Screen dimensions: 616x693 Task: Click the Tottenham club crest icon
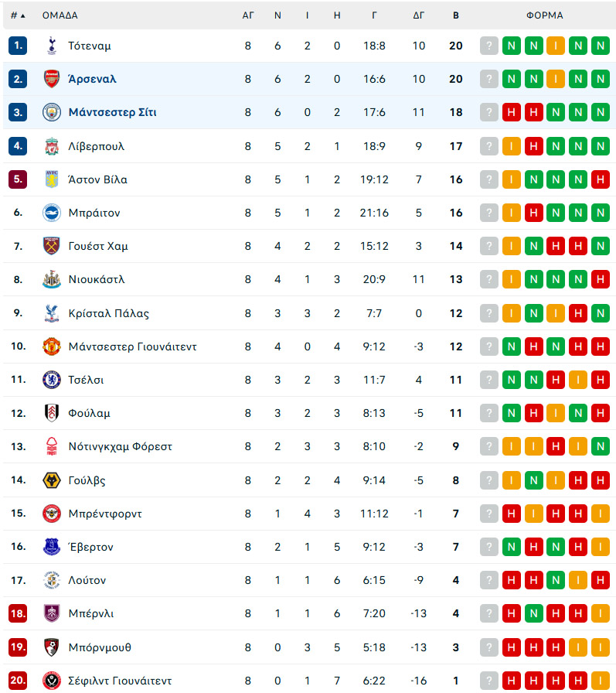pyautogui.click(x=52, y=46)
